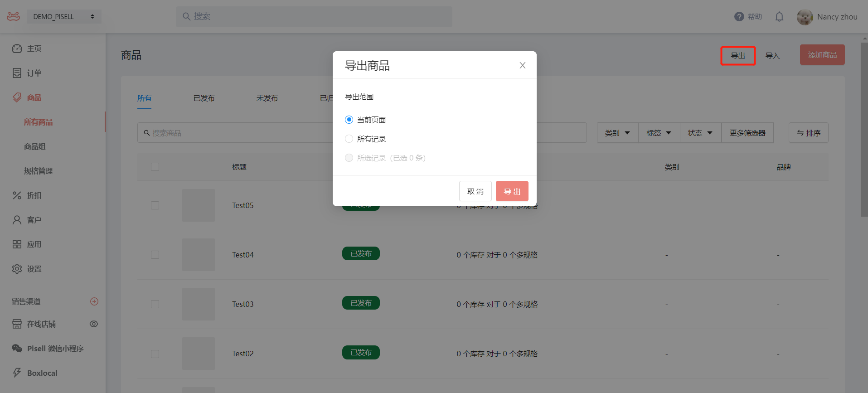Click the magnifier in the top search bar
868x393 pixels.
point(186,16)
